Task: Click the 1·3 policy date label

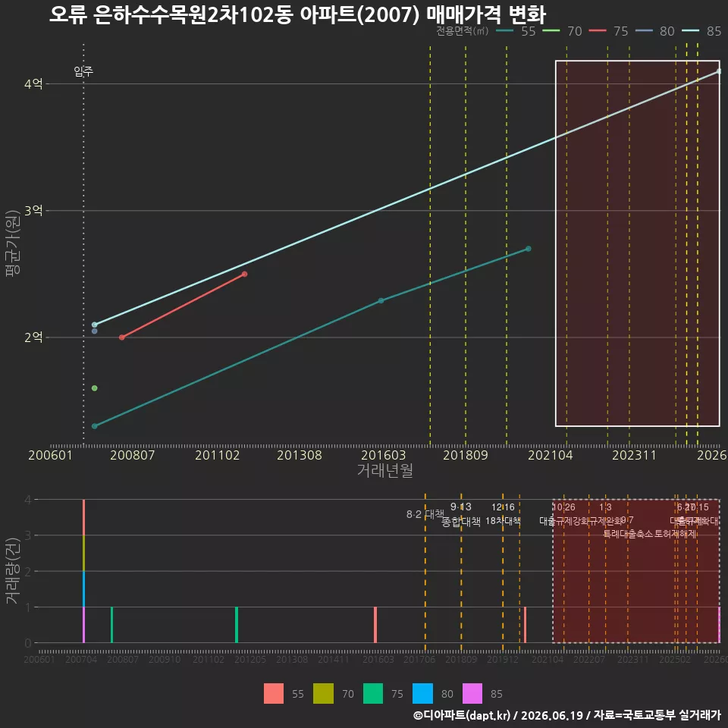Action: [605, 507]
